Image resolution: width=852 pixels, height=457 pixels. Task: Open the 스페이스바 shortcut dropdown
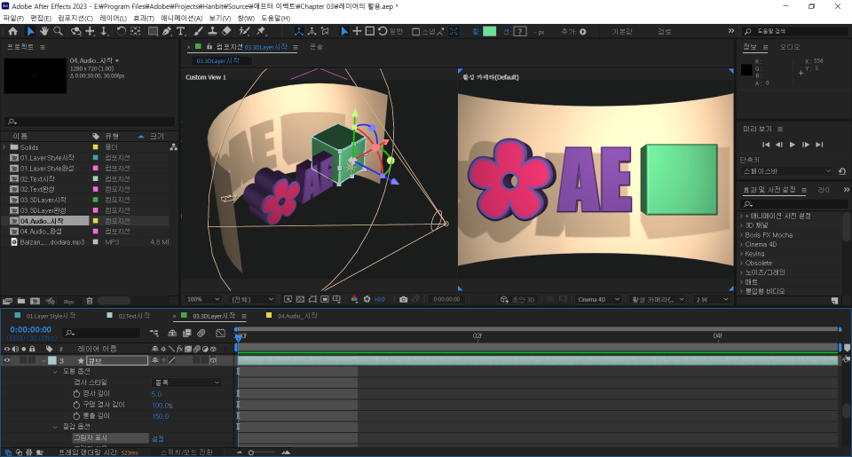pyautogui.click(x=786, y=171)
